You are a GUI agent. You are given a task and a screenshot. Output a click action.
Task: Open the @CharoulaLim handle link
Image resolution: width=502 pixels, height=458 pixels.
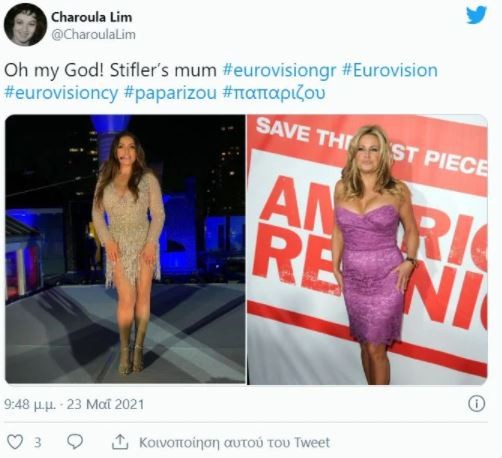pyautogui.click(x=93, y=35)
